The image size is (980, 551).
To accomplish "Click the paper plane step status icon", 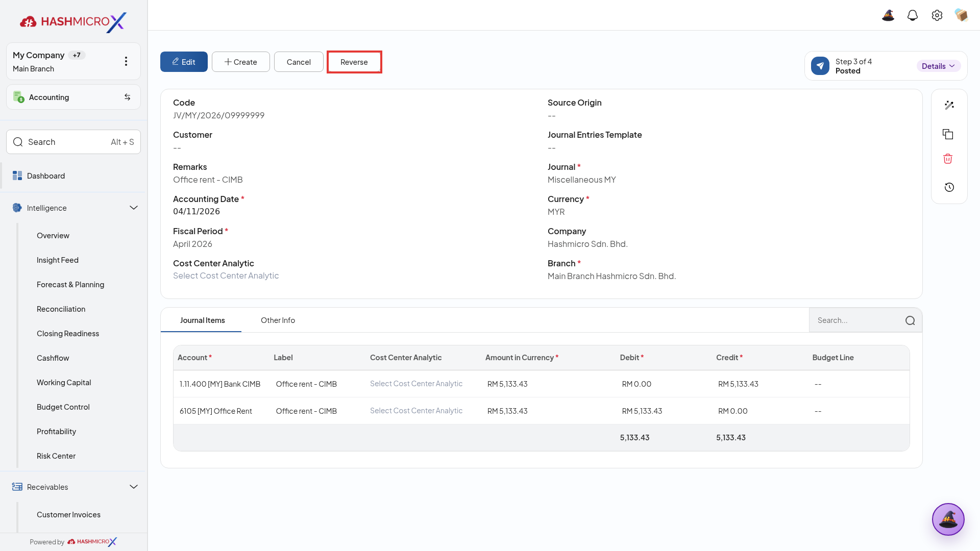I will tap(820, 66).
